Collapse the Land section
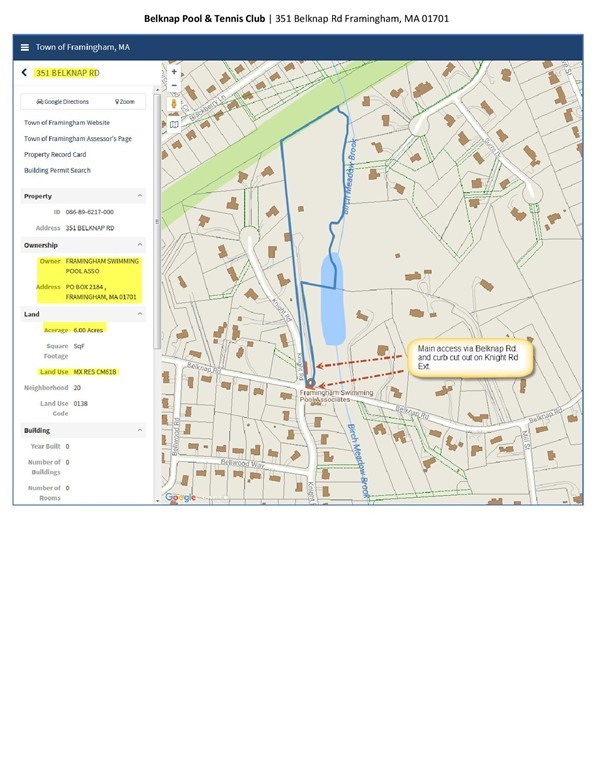 coord(140,314)
